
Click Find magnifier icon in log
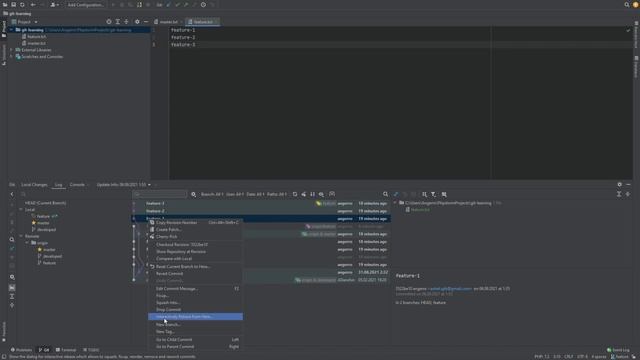(x=385, y=194)
